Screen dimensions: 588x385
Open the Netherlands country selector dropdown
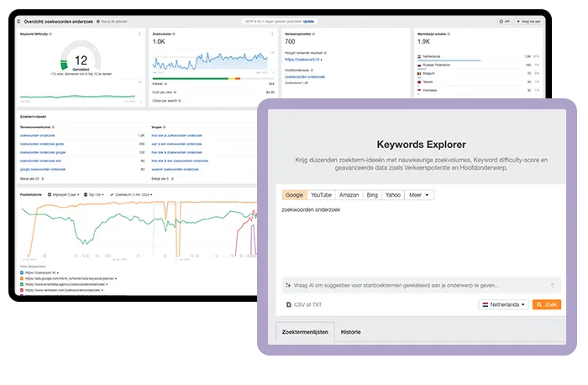[x=503, y=304]
